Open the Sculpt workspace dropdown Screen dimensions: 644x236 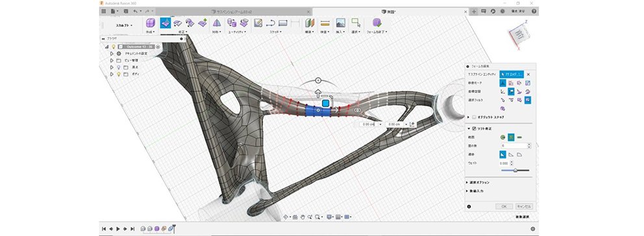click(x=123, y=25)
